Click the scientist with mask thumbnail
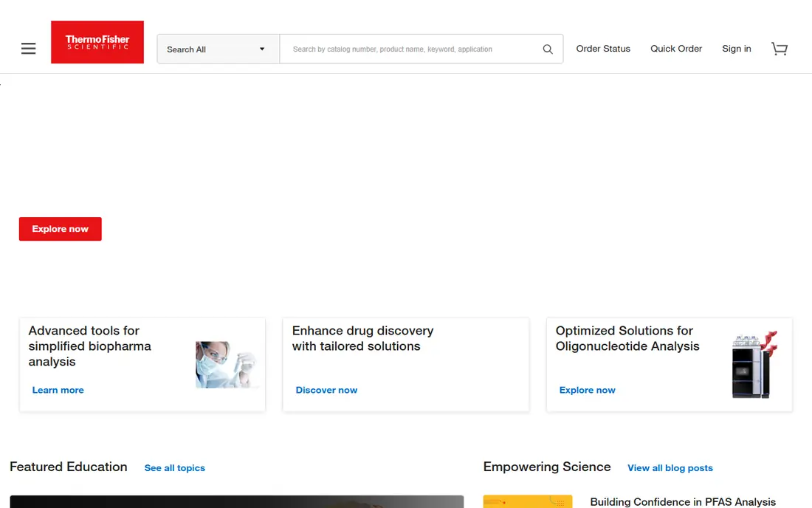Screen dimensions: 812x508 [x=227, y=365]
